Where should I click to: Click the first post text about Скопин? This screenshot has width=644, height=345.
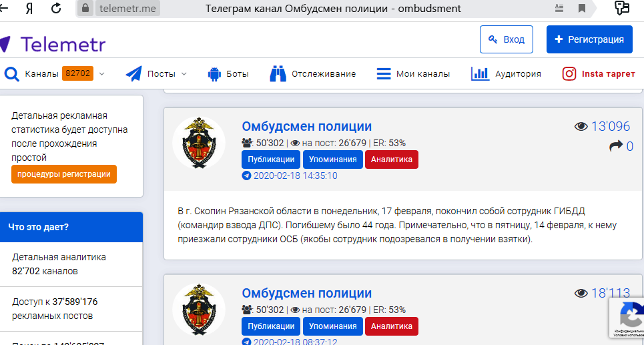pos(397,225)
